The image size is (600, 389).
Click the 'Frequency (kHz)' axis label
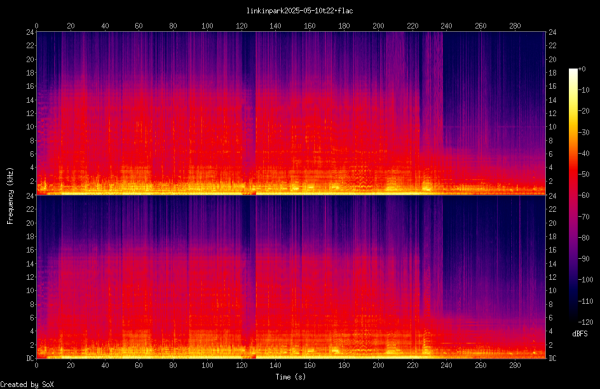[10, 195]
